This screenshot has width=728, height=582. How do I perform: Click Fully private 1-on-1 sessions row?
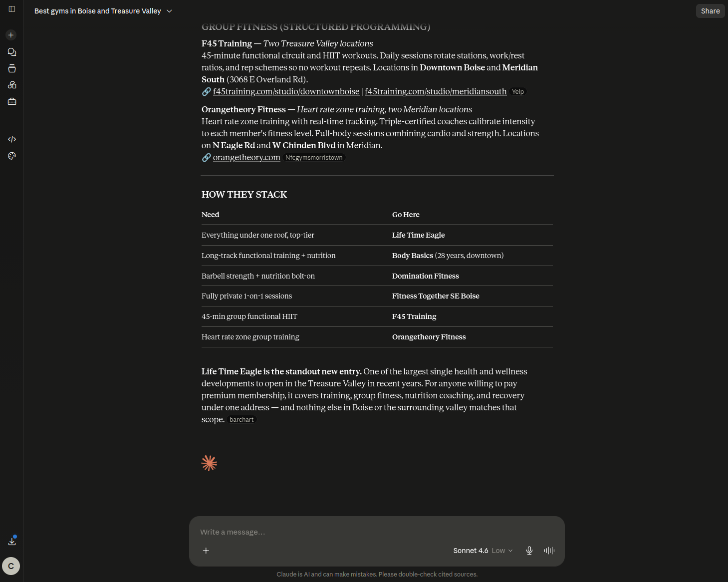[377, 296]
